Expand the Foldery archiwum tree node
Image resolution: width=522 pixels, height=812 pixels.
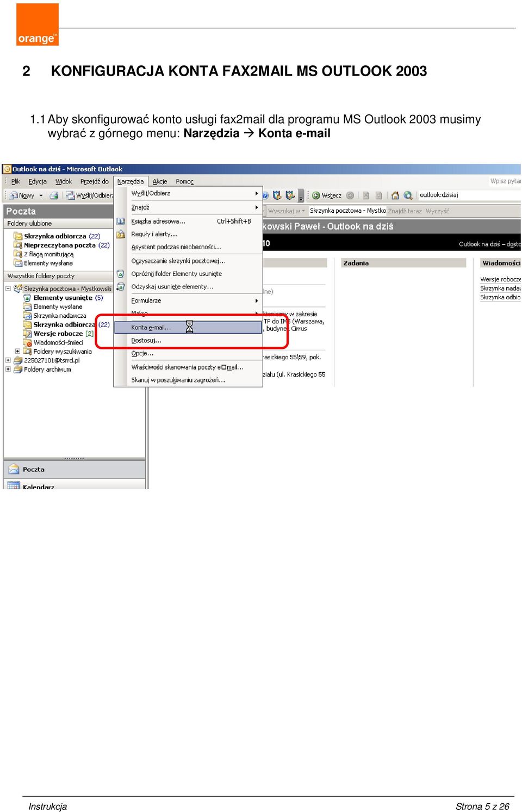click(8, 369)
